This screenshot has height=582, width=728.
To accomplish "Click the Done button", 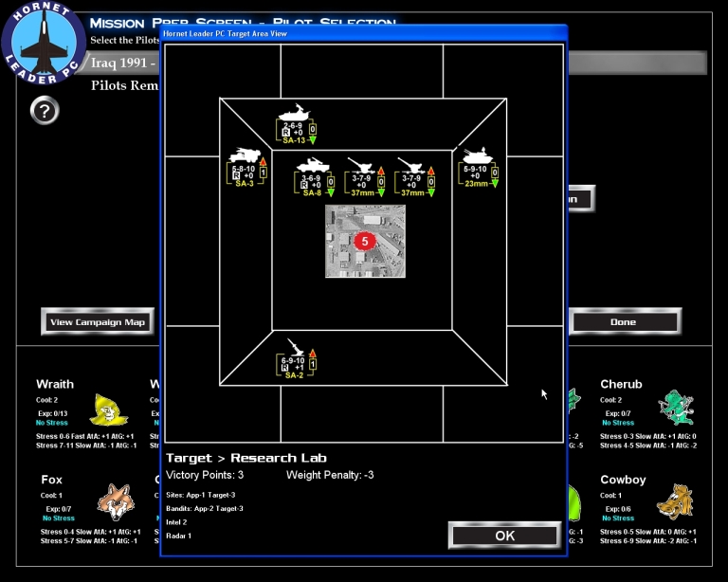I will (625, 321).
